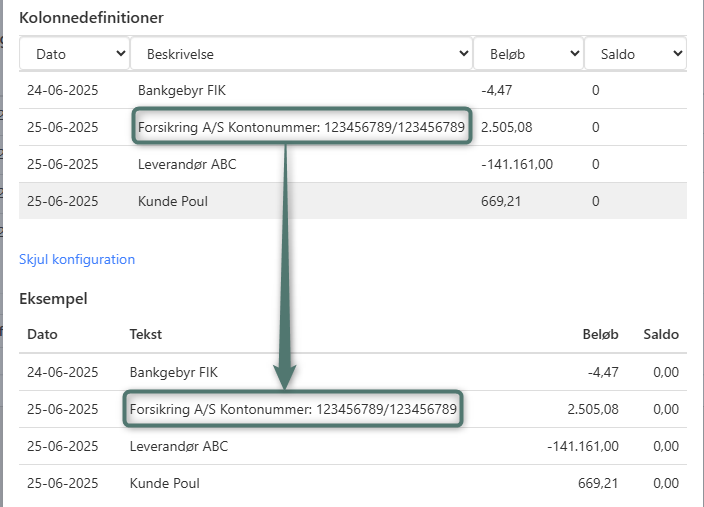Click the -141.161,00 amount in Eksempel table

click(x=584, y=446)
